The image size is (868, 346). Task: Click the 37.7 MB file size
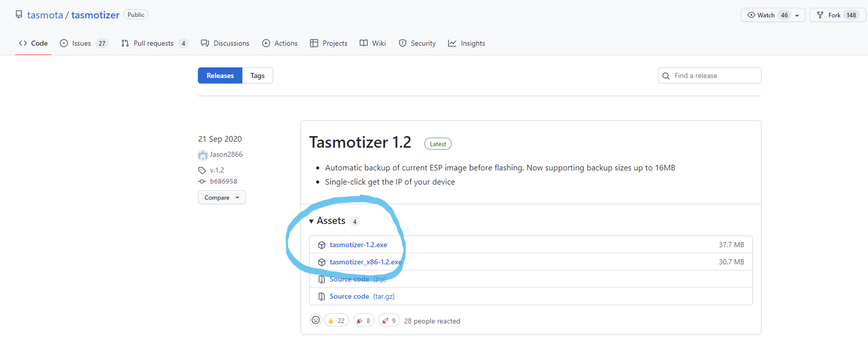tap(731, 245)
